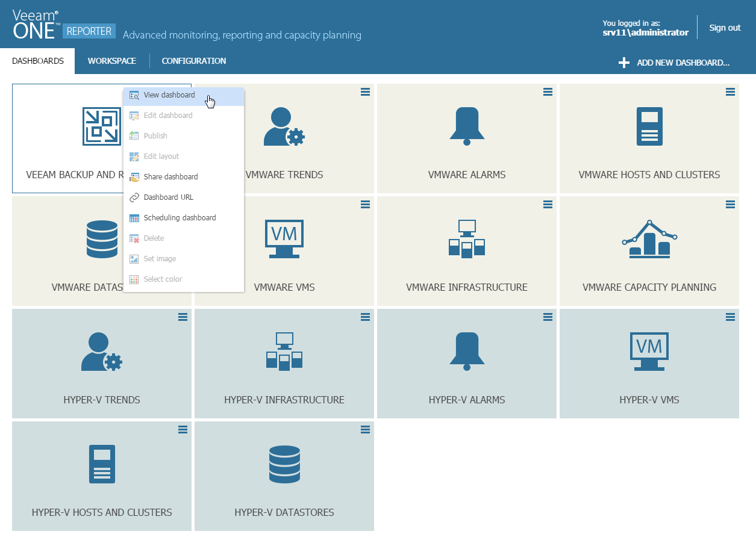Open the Veeam Backup and Replication dashboard icon
The height and width of the screenshot is (546, 756).
click(101, 126)
